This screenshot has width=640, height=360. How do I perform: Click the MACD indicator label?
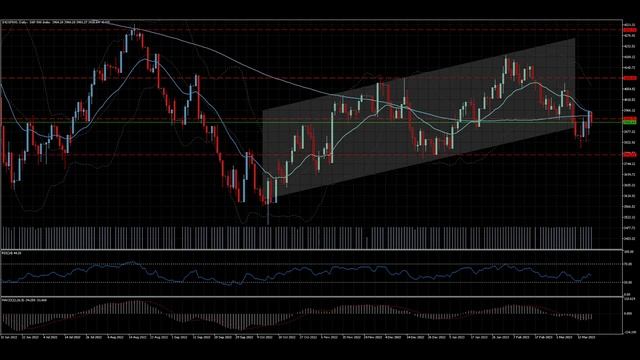pos(24,300)
